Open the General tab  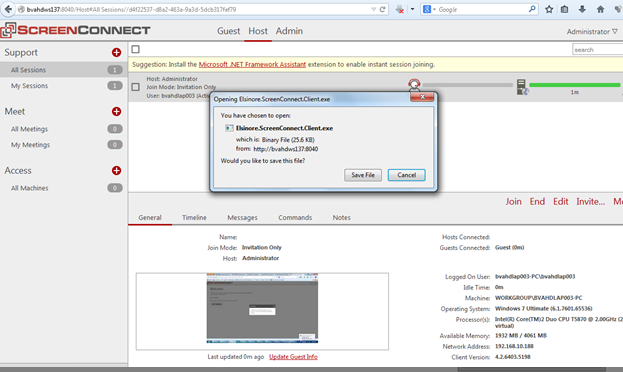150,217
